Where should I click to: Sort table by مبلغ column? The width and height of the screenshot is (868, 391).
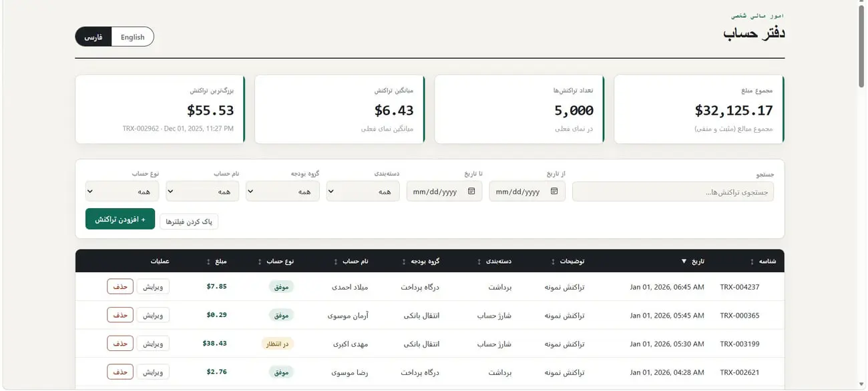217,261
